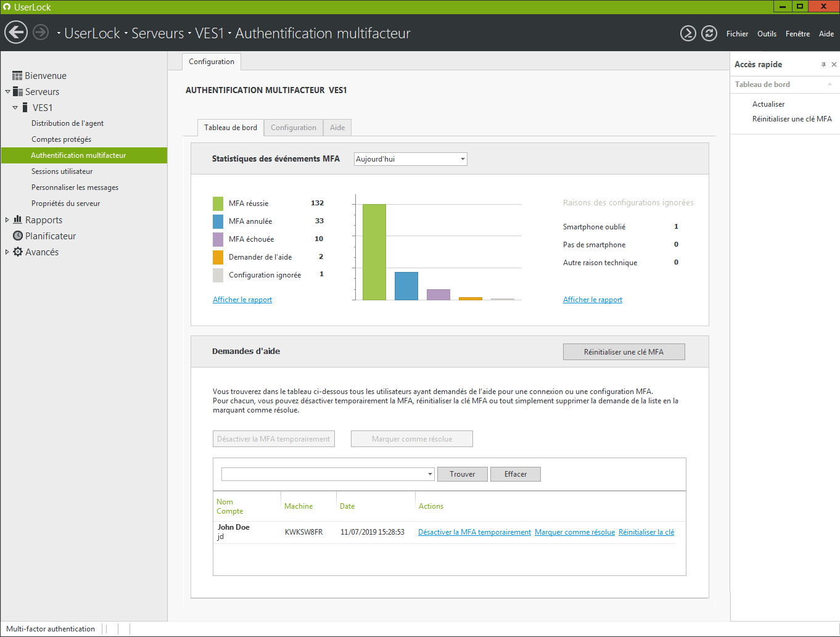Click the Planificateur clock icon
The height and width of the screenshot is (637, 840).
(18, 236)
